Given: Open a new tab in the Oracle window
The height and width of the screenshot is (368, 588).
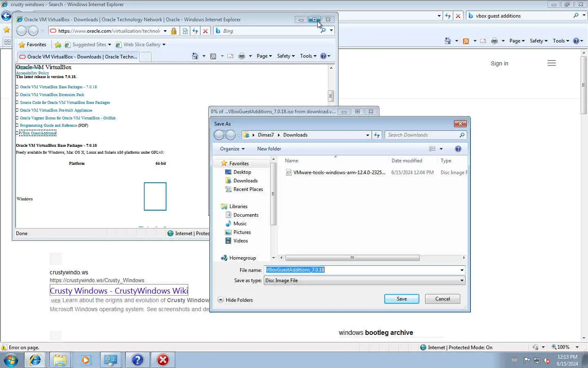Looking at the screenshot, I should coord(145,57).
